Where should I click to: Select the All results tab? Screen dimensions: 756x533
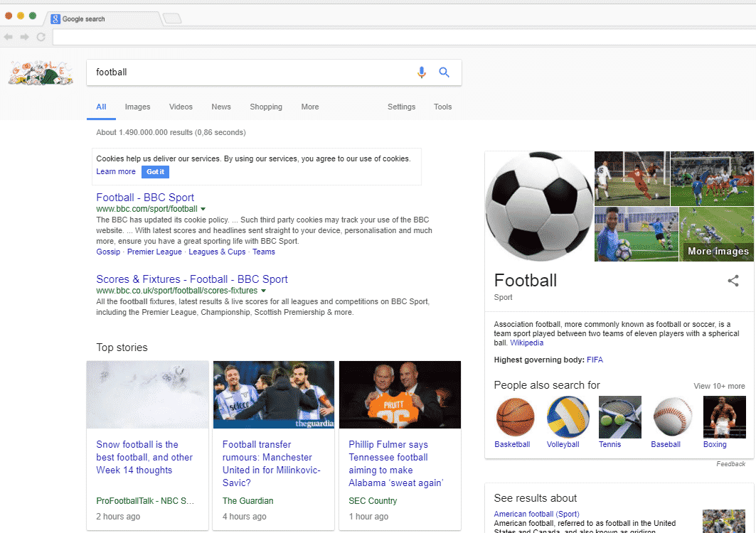101,107
